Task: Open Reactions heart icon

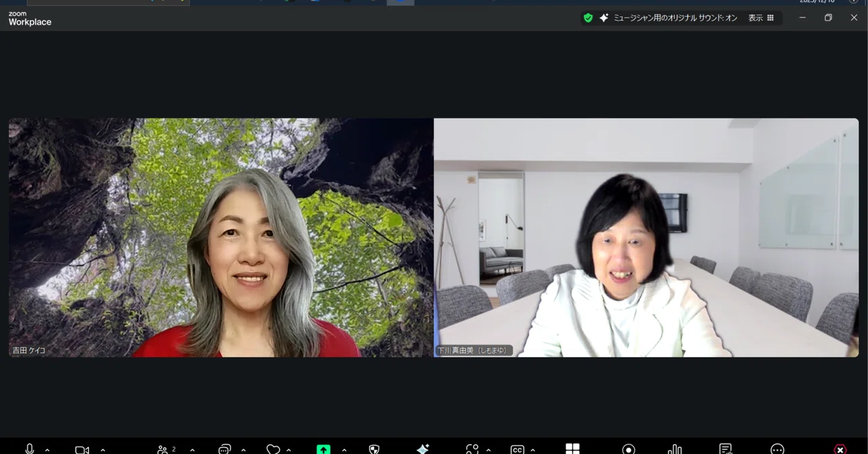Action: 273,449
